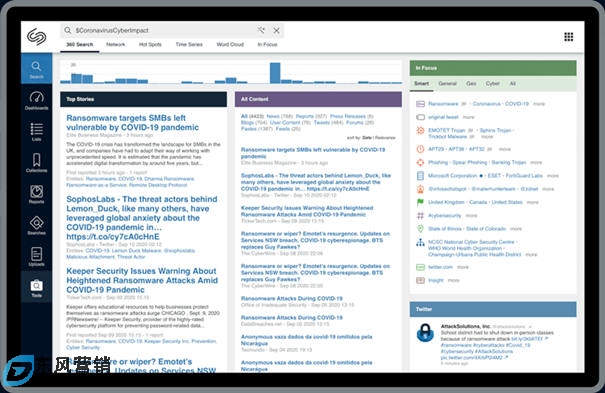Switch to the Word Cloud tab
This screenshot has height=393, width=605.
pos(230,44)
